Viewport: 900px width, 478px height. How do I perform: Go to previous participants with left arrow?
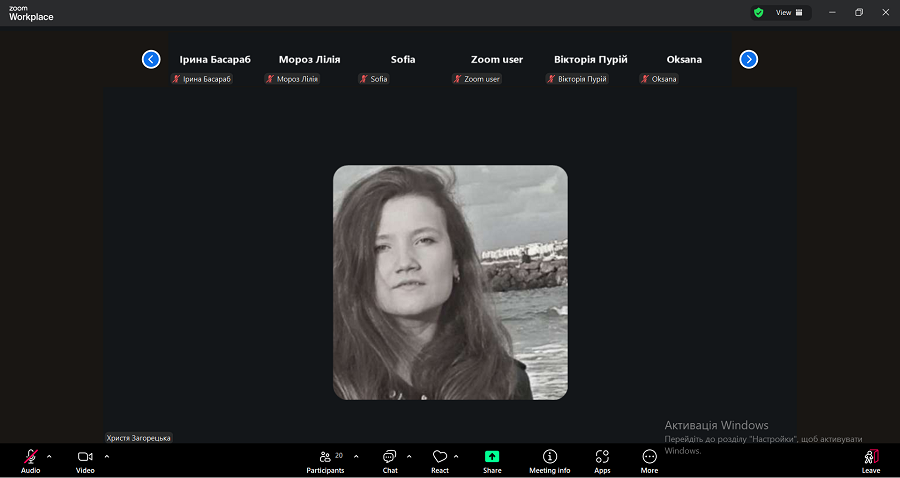[151, 59]
